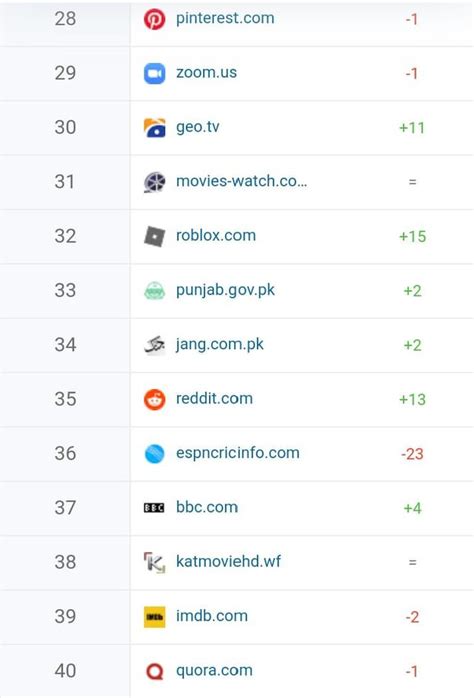This screenshot has width=474, height=698.
Task: Click the Pinterest logo icon
Action: point(154,19)
